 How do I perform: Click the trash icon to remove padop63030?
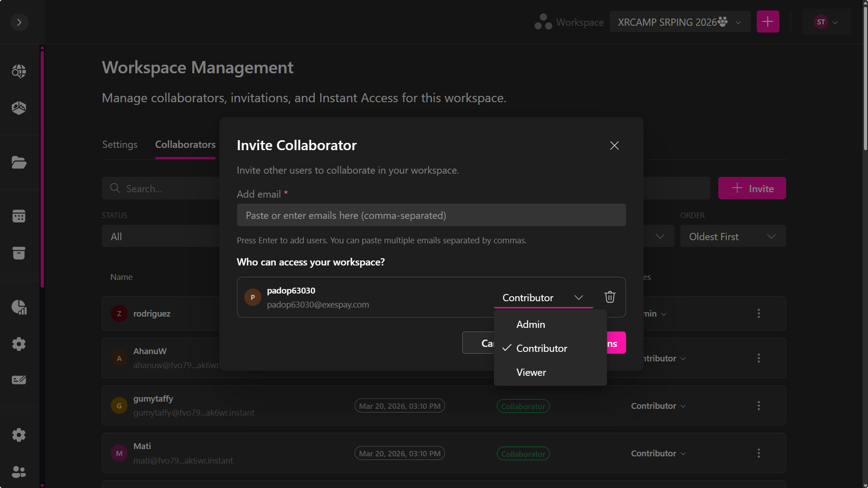click(610, 297)
